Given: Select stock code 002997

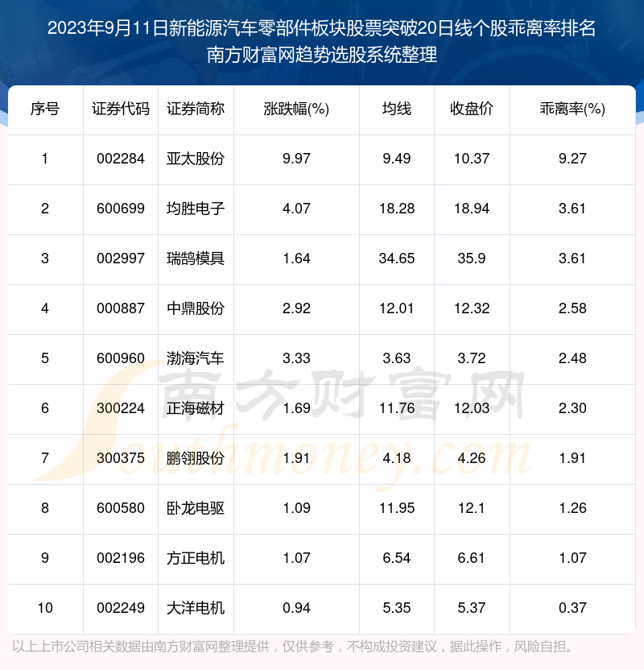Looking at the screenshot, I should point(121,258).
